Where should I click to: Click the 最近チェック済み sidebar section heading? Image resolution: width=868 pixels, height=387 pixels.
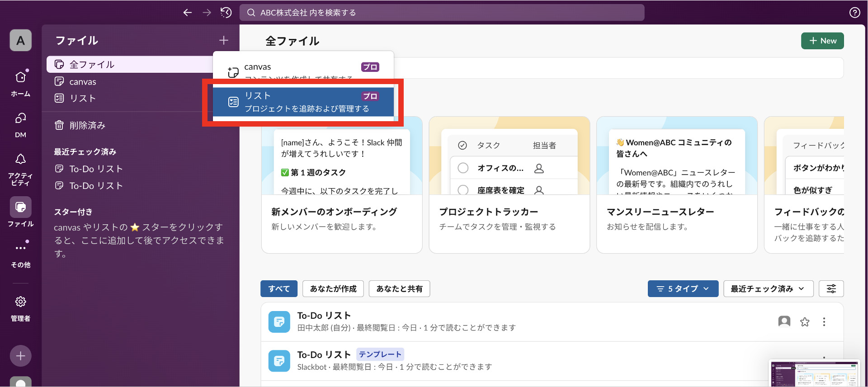(85, 151)
